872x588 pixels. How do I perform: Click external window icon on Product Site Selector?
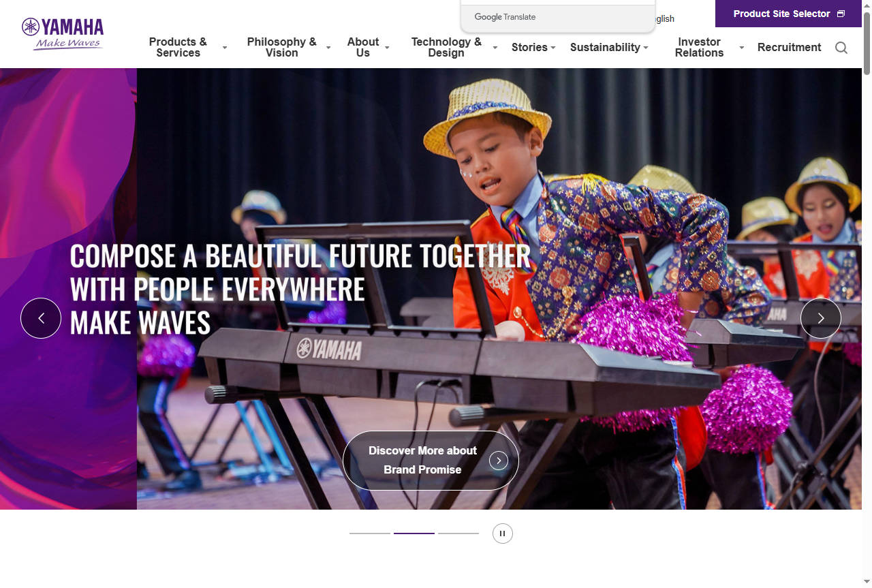tap(841, 14)
